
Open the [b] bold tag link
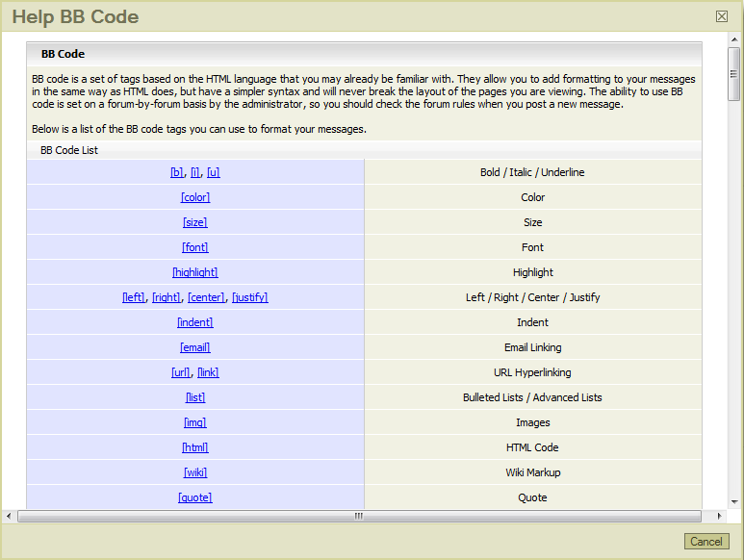tap(176, 173)
